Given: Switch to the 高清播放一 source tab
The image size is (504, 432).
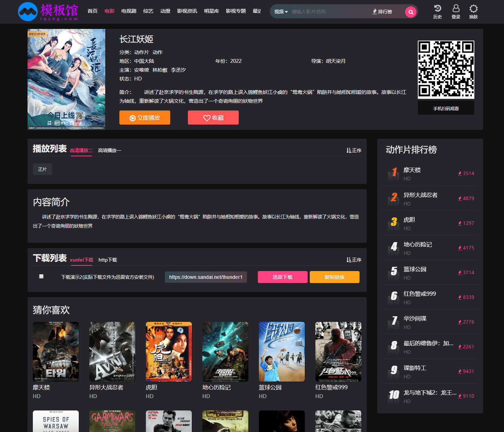Looking at the screenshot, I should (109, 150).
